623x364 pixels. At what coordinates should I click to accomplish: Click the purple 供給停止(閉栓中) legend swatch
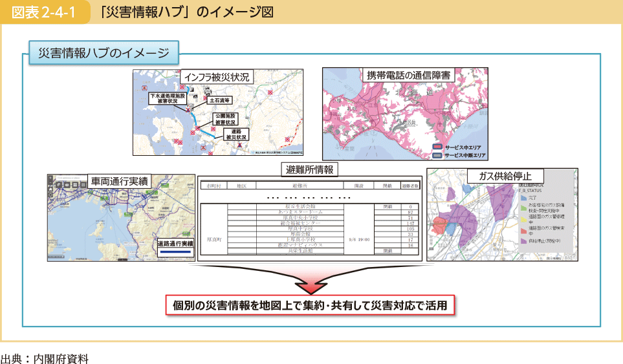(x=523, y=241)
